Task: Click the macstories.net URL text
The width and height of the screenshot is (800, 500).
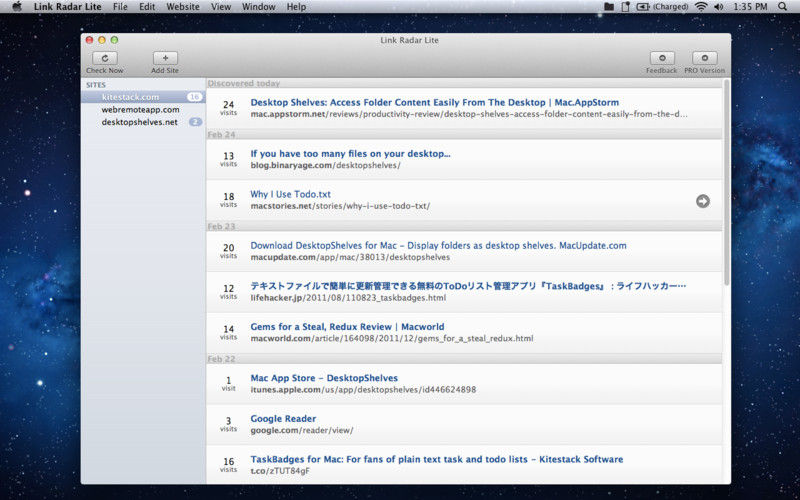Action: [340, 206]
